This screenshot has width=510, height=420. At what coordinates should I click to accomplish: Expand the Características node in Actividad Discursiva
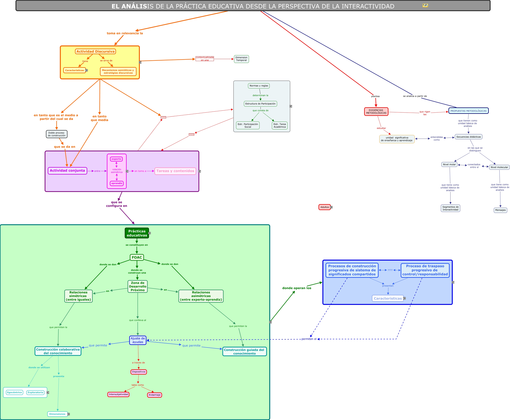[x=87, y=70]
